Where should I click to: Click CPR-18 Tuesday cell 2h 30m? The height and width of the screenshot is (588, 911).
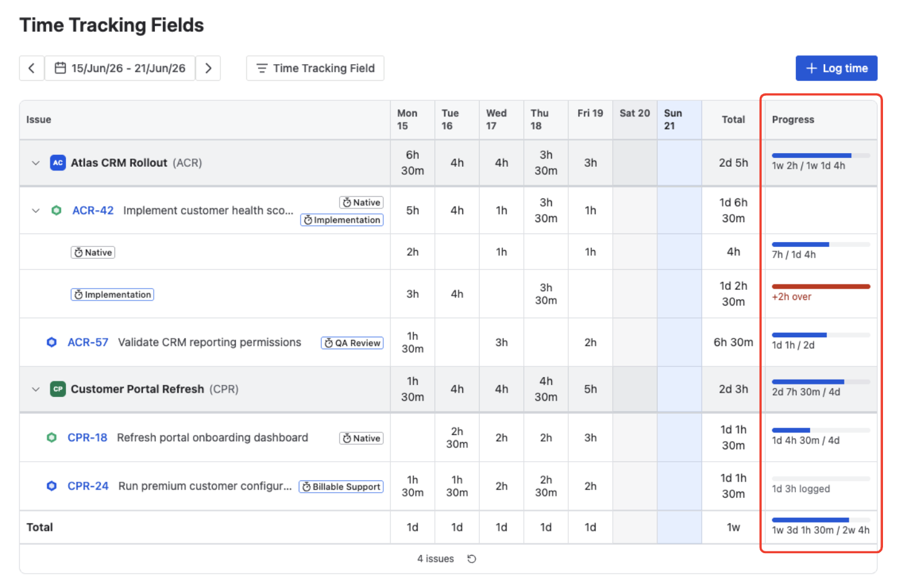[x=457, y=438]
